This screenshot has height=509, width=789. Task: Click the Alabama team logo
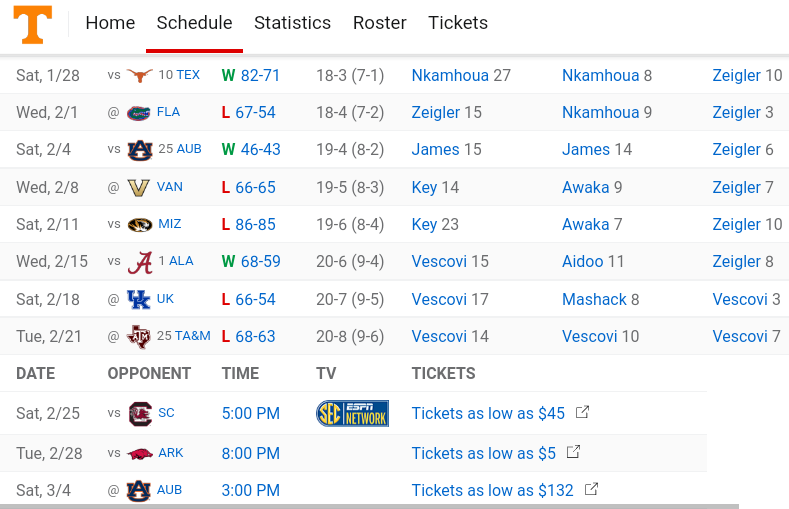tap(139, 262)
